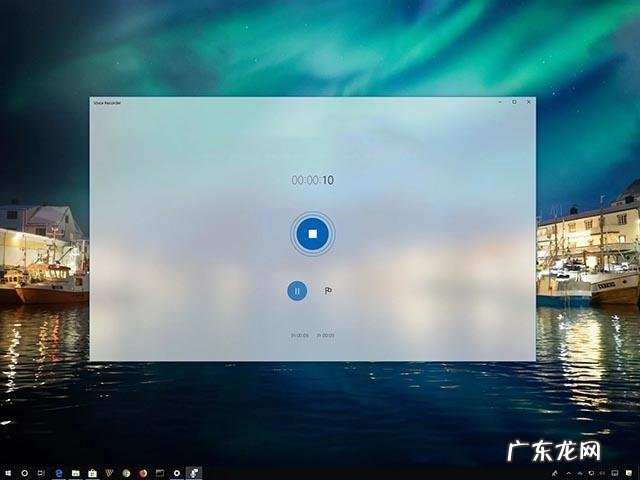Screen dimensions: 640x480
Task: Open the white ring app on taskbar
Action: pos(177,473)
